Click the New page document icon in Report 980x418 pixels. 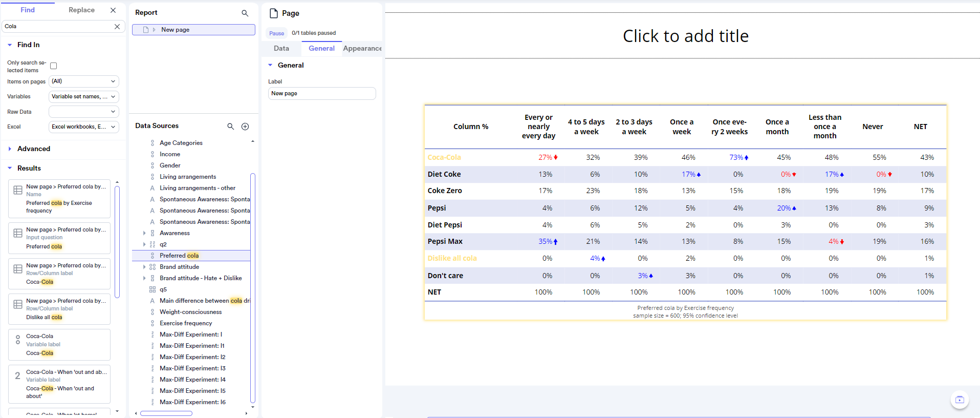click(x=146, y=30)
